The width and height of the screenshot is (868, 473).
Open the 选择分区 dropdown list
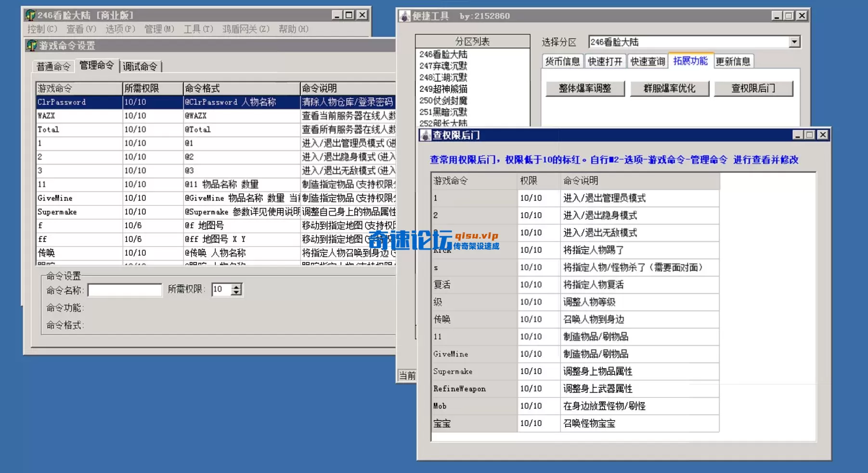(x=794, y=42)
